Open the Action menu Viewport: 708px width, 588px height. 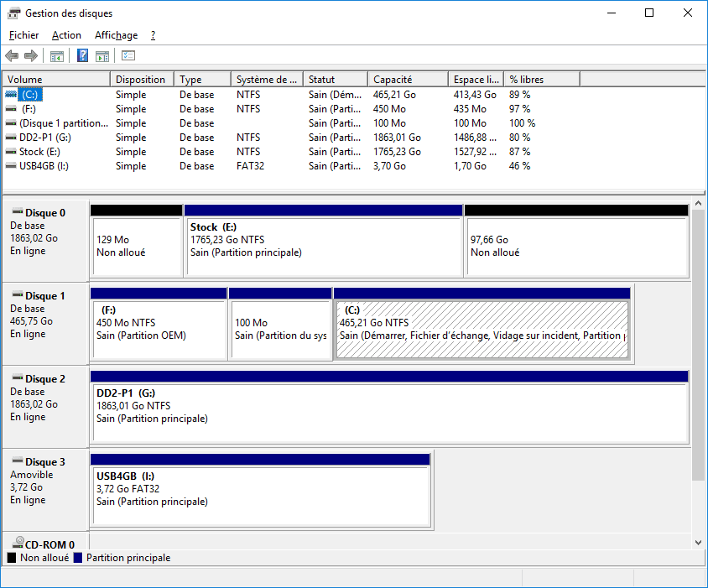coord(66,35)
